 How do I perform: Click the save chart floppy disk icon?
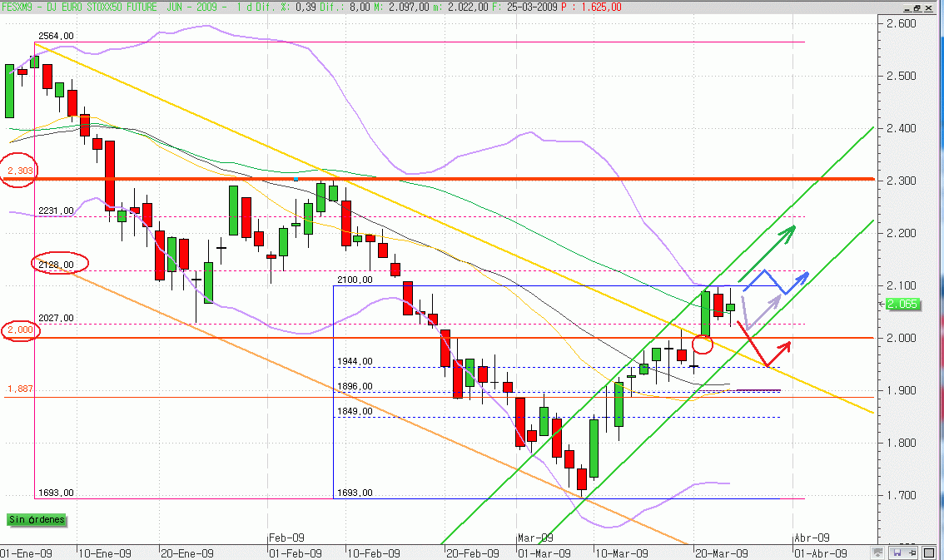(897, 553)
